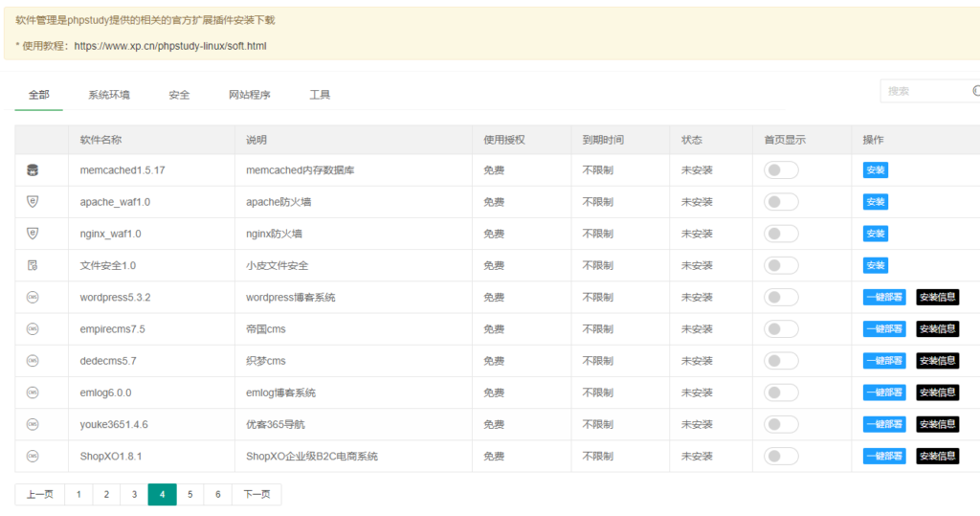Click 一键部署 for empirecms7.5
The image size is (980, 516).
pyautogui.click(x=884, y=329)
